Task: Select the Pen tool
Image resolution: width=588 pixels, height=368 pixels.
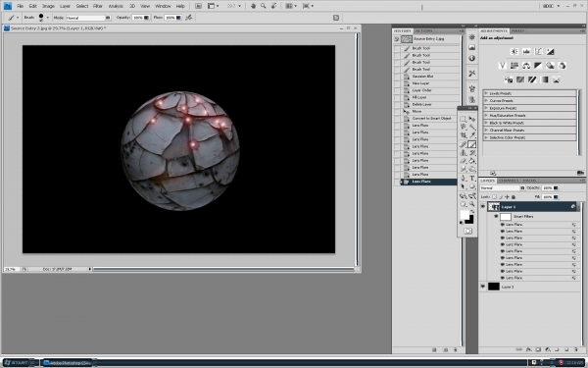Action: 464,179
